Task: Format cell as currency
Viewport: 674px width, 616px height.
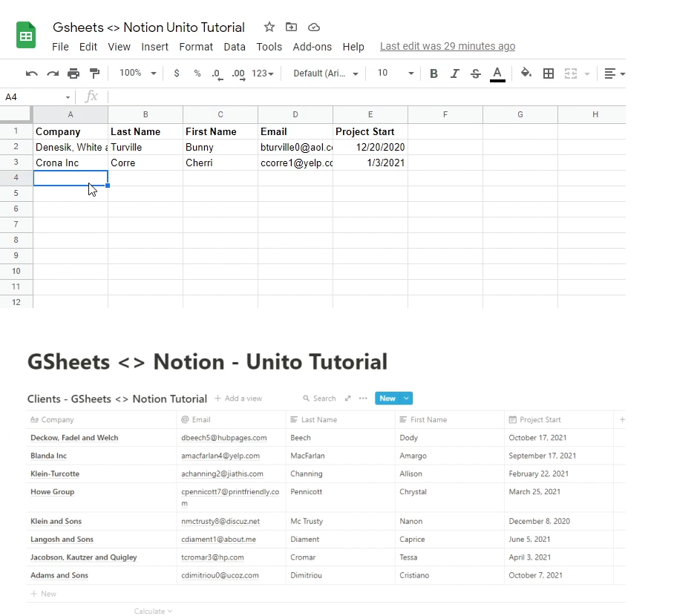Action: pos(176,73)
